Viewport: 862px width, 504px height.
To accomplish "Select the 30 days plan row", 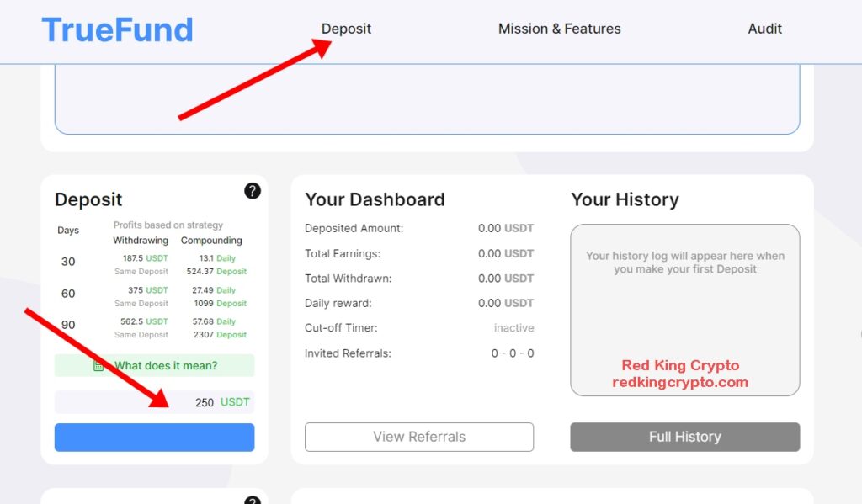I will [x=153, y=264].
